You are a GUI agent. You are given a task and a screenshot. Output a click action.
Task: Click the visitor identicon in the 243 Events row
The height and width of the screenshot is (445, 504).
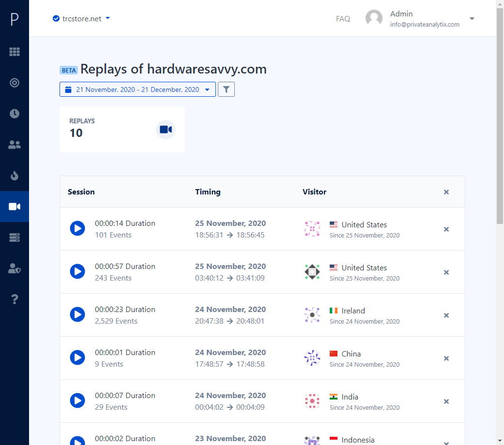point(312,272)
